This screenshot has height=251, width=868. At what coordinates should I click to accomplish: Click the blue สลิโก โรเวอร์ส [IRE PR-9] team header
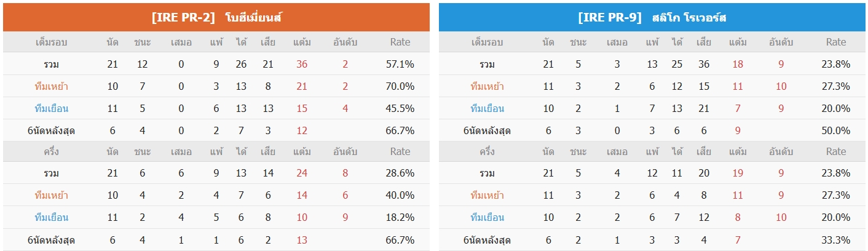click(652, 17)
